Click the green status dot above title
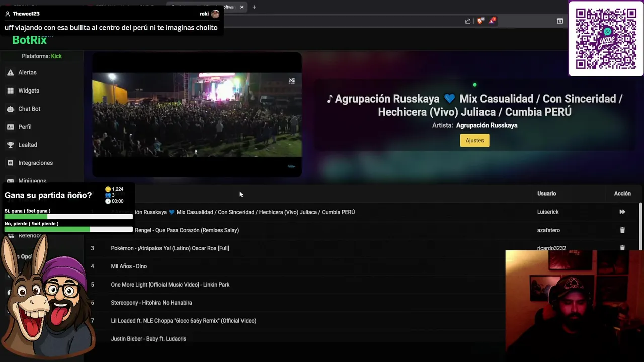This screenshot has height=362, width=644. 474,85
